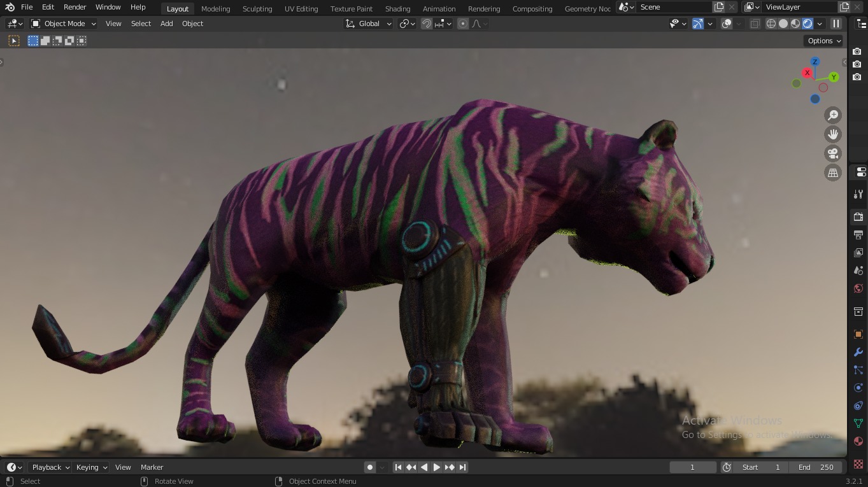Open the viewport Object menu
Image resolution: width=868 pixels, height=487 pixels.
(192, 24)
